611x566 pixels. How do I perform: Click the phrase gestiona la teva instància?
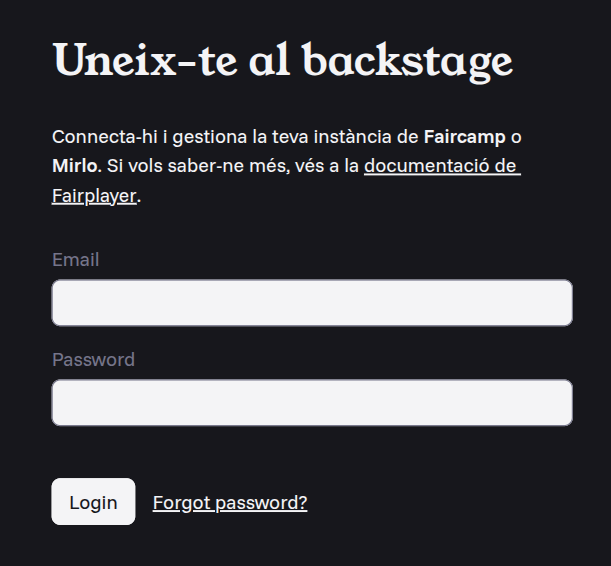click(282, 138)
